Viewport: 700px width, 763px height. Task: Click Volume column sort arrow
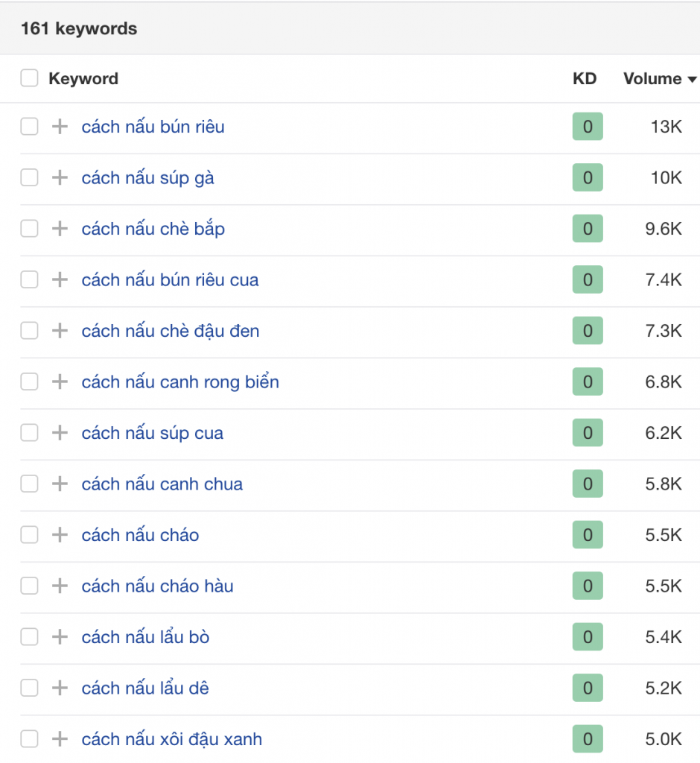(692, 80)
